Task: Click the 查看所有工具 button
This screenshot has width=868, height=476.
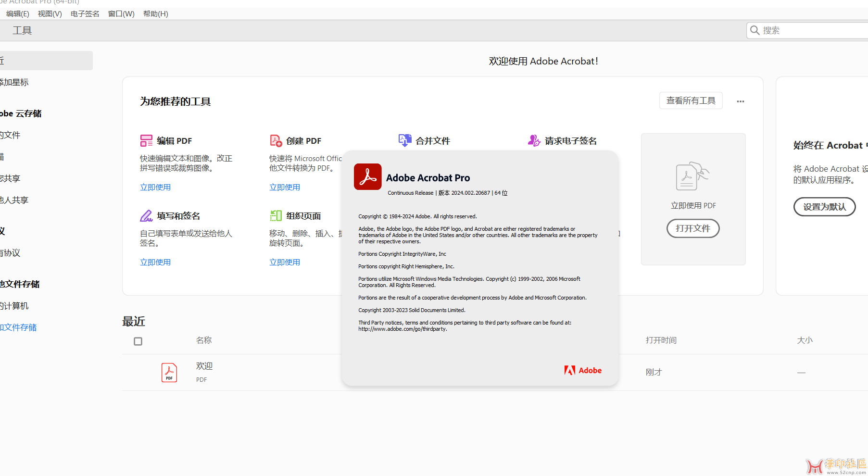Action: coord(691,100)
